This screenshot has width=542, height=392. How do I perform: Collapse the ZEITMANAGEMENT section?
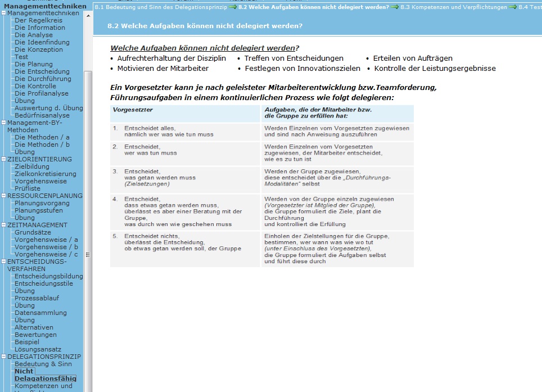[x=4, y=225]
